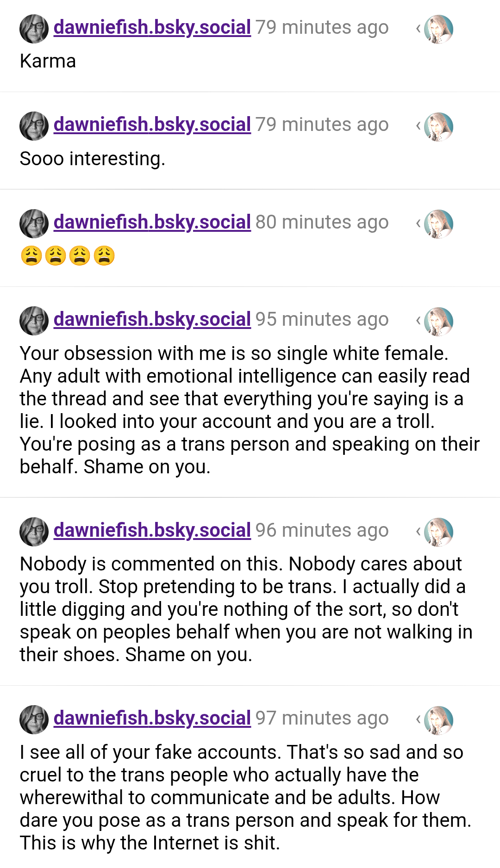
Task: Open dawniefish.bsky.social link above the "Karma" post
Action: click(152, 28)
